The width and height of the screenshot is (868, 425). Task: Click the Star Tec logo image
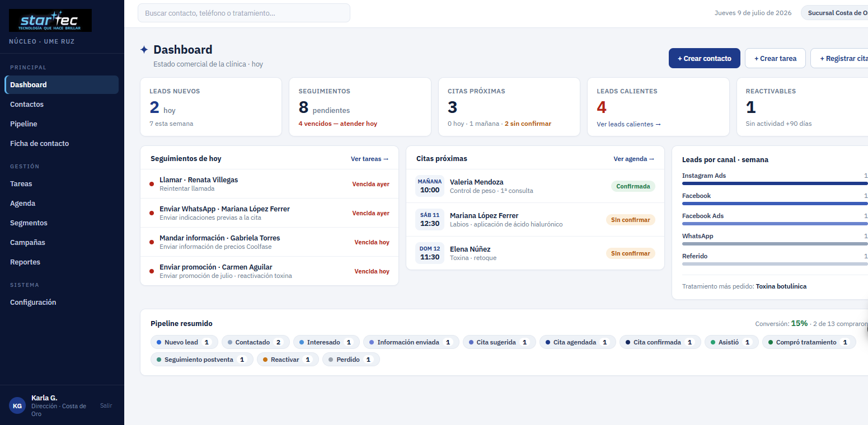coord(50,20)
